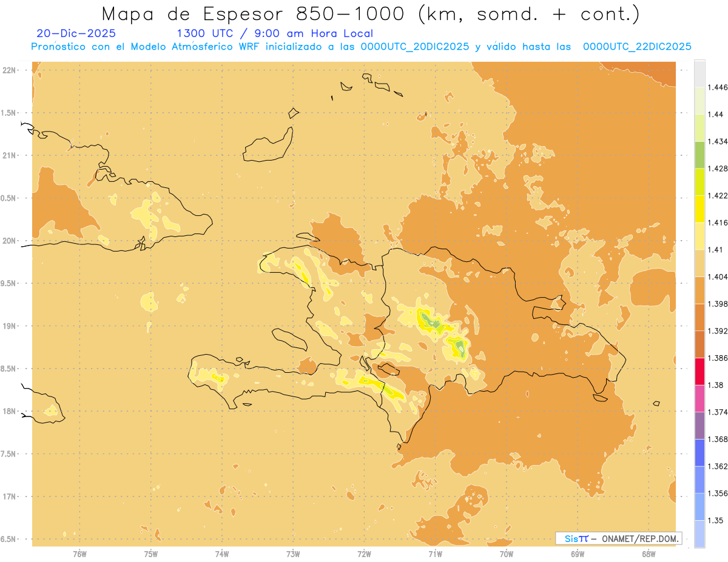This screenshot has height=562, width=728.
Task: Click the '69W' longitude label
Action: pyautogui.click(x=578, y=554)
